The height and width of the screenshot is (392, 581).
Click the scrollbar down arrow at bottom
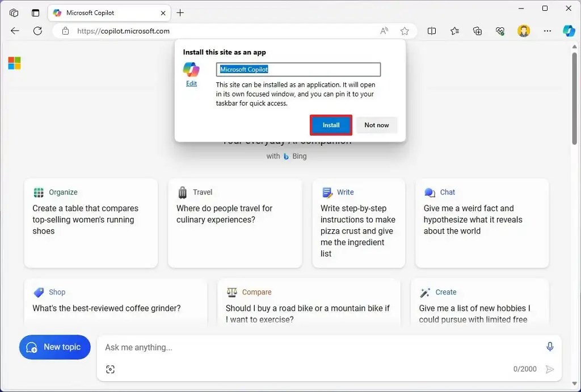(574, 383)
